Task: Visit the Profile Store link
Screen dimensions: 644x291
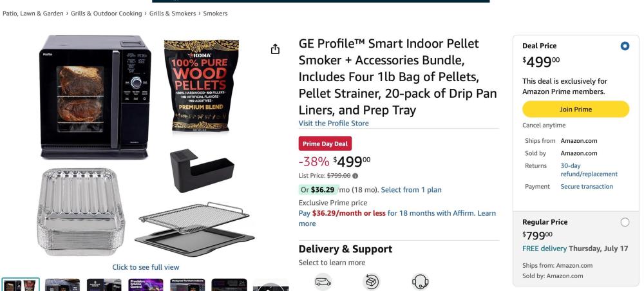Action: pos(334,123)
